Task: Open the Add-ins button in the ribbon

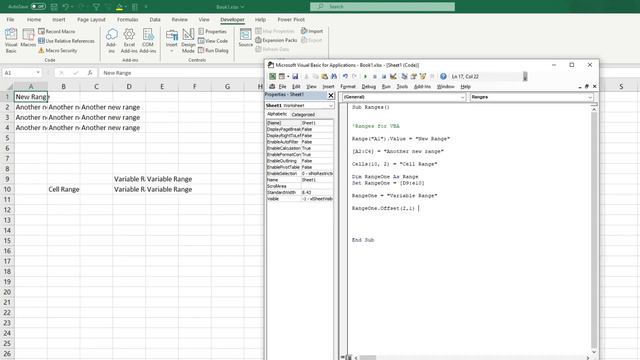Action: [111, 40]
